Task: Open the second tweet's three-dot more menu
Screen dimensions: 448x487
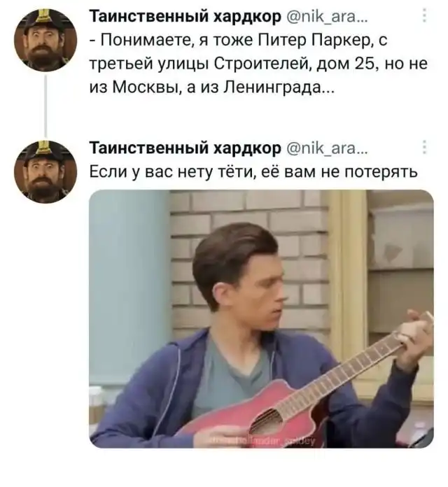Action: (x=424, y=147)
